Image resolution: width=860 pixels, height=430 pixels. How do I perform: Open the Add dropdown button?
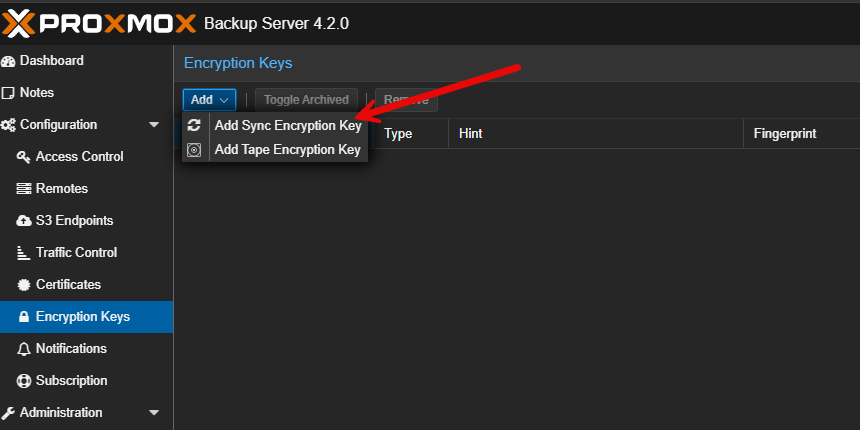pyautogui.click(x=209, y=100)
